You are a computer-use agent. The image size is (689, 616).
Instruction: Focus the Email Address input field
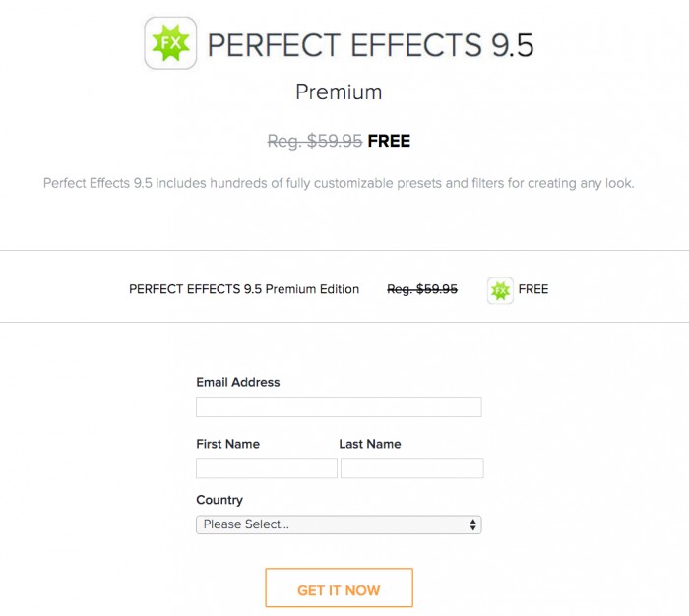[x=339, y=407]
